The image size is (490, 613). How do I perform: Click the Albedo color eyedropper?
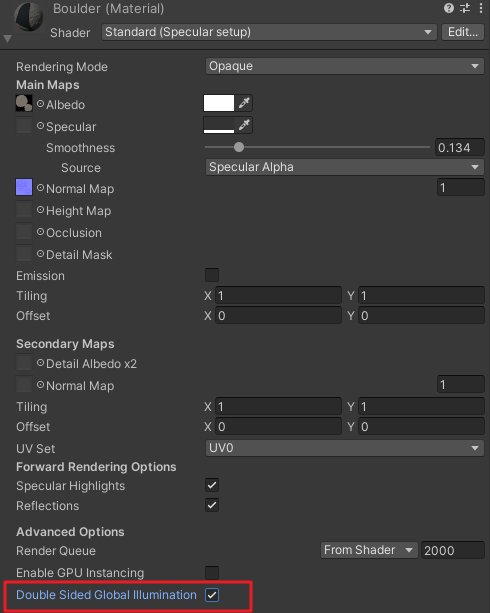click(x=244, y=103)
